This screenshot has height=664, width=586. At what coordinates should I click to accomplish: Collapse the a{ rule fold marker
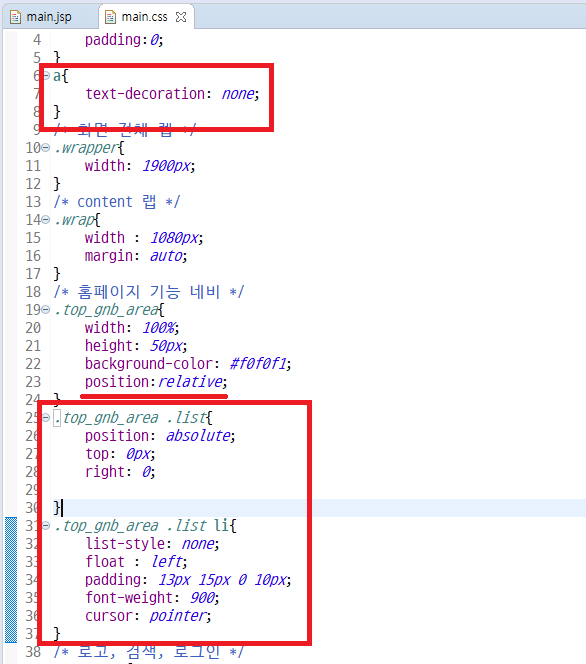[46, 76]
